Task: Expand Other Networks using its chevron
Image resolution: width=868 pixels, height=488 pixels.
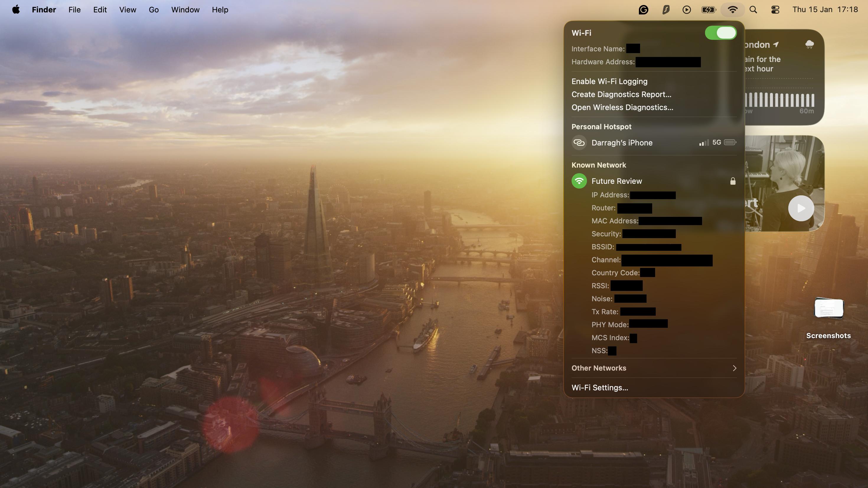Action: [735, 368]
